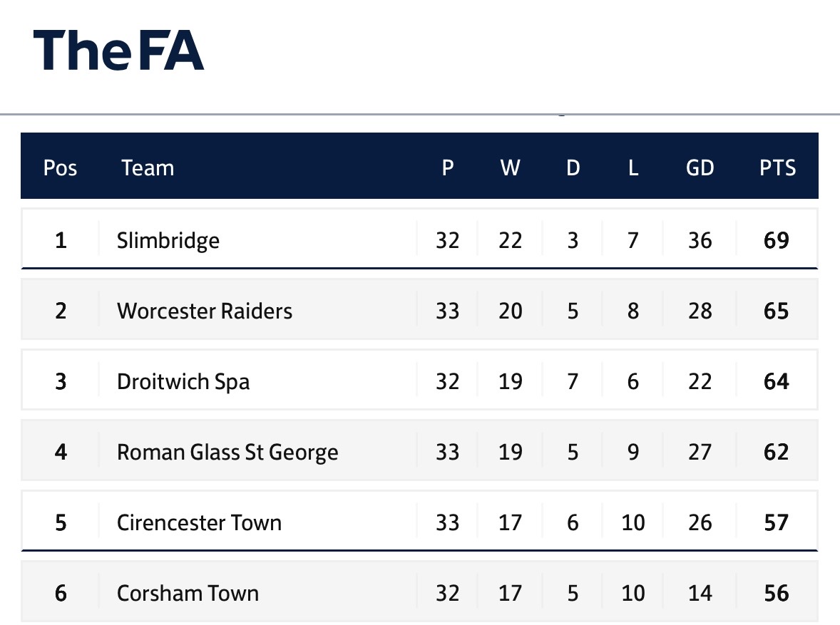
Task: Click the Pos column header
Action: coord(60,167)
